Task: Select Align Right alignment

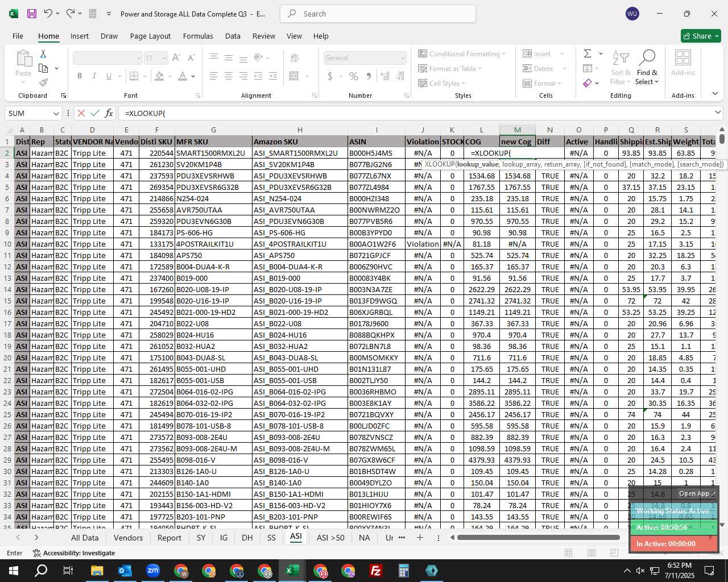Action: point(243,76)
